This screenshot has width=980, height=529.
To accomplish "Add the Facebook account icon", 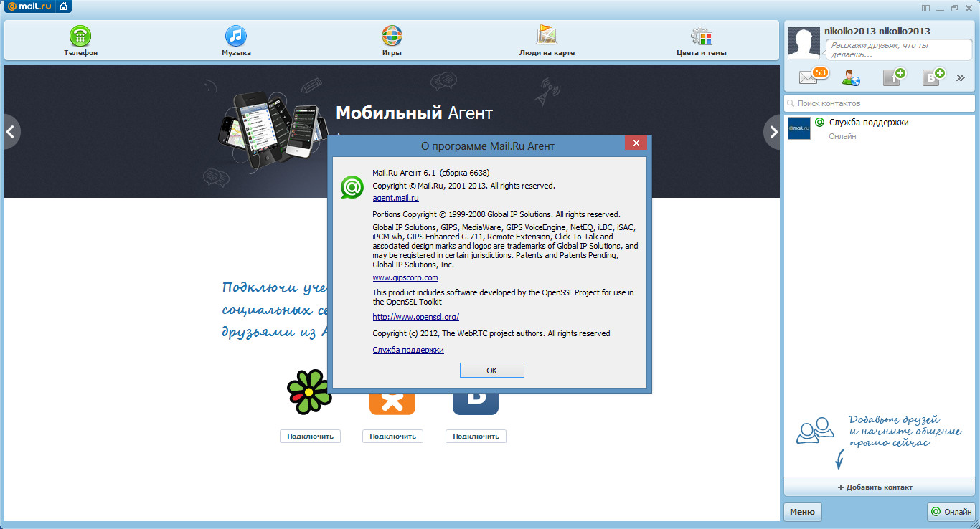I will pyautogui.click(x=894, y=77).
